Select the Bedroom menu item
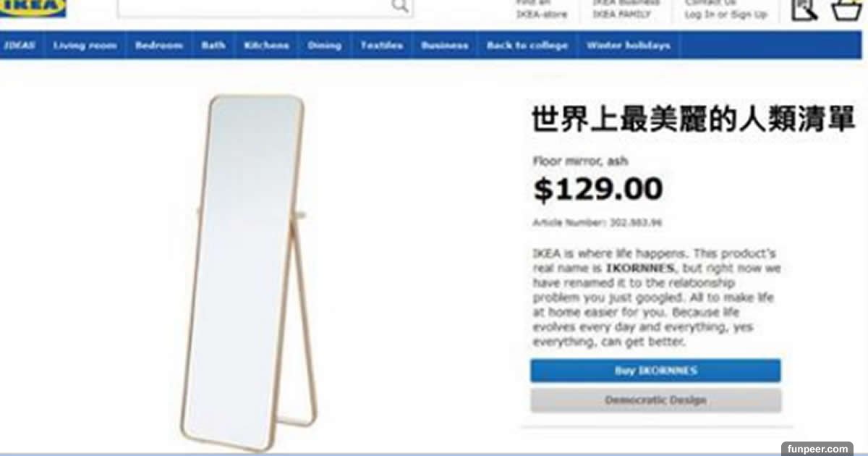868x456 pixels. click(158, 45)
